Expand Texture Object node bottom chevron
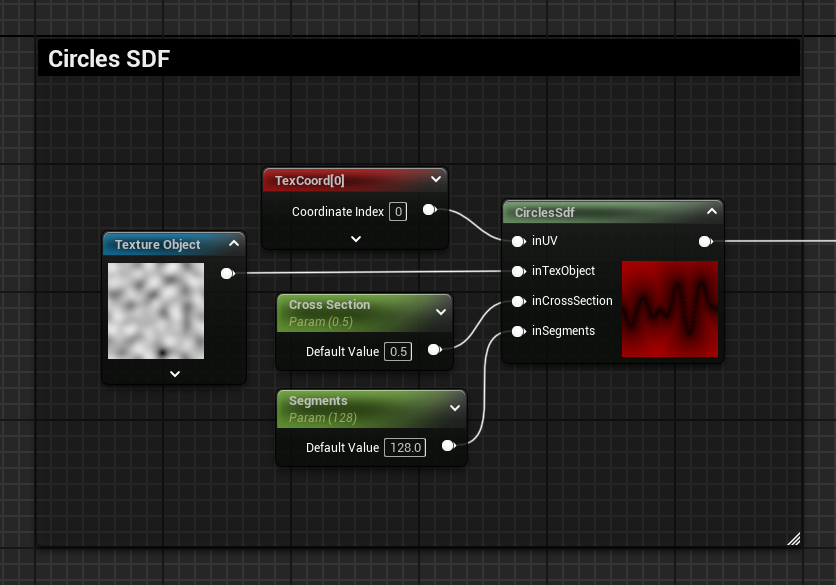 coord(174,374)
